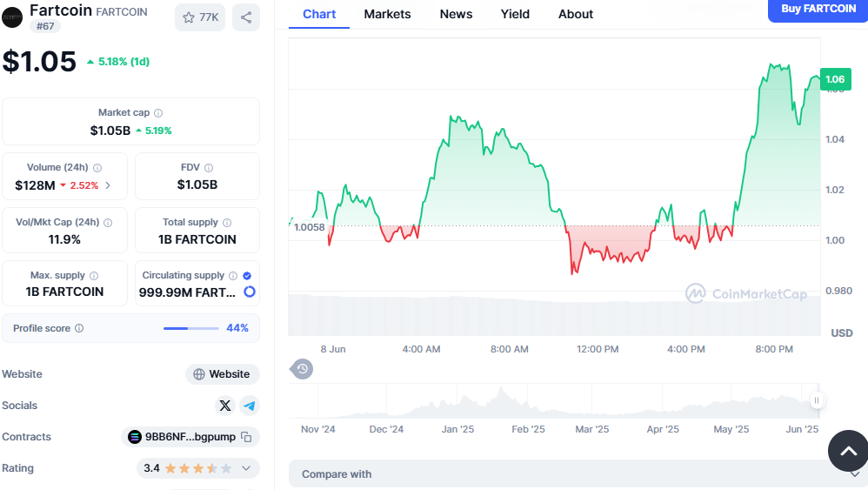Screen dimensions: 868x490
Task: Copy the contract address icon
Action: pos(246,438)
